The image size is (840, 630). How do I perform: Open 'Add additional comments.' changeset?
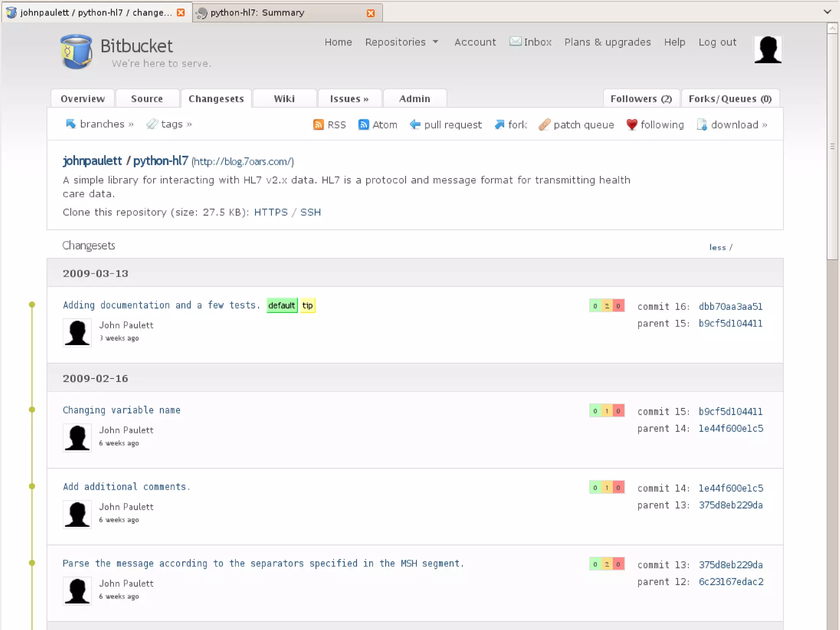(126, 487)
